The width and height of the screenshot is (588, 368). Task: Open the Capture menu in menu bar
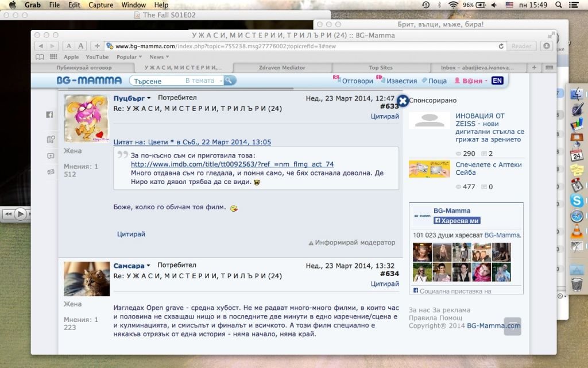click(x=100, y=5)
